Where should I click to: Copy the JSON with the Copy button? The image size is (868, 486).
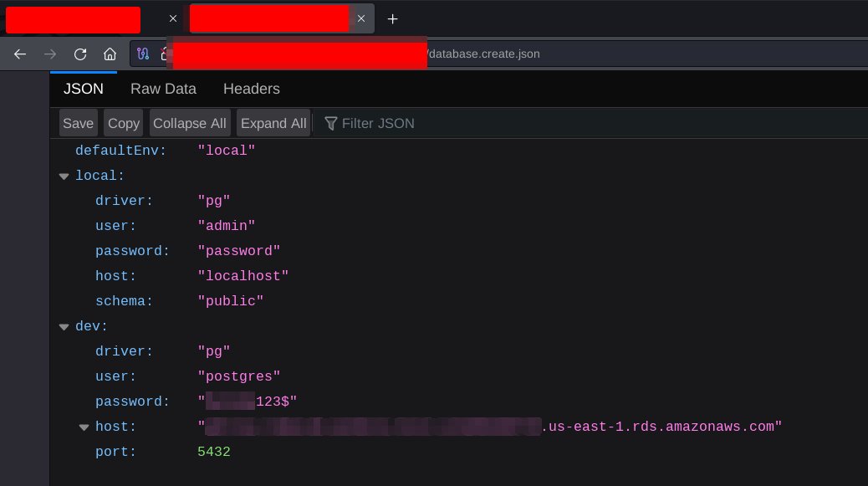pyautogui.click(x=123, y=123)
